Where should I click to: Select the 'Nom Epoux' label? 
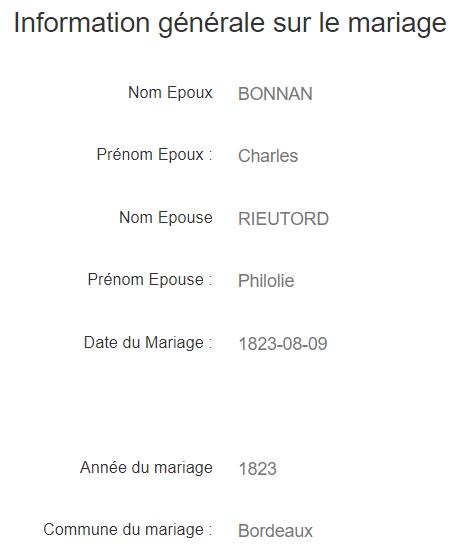coord(170,93)
